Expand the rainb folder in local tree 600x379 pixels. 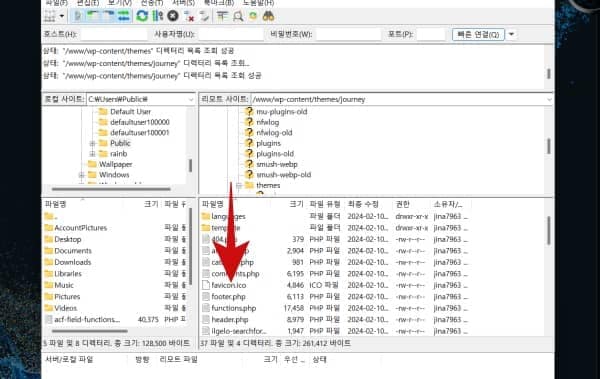92,154
